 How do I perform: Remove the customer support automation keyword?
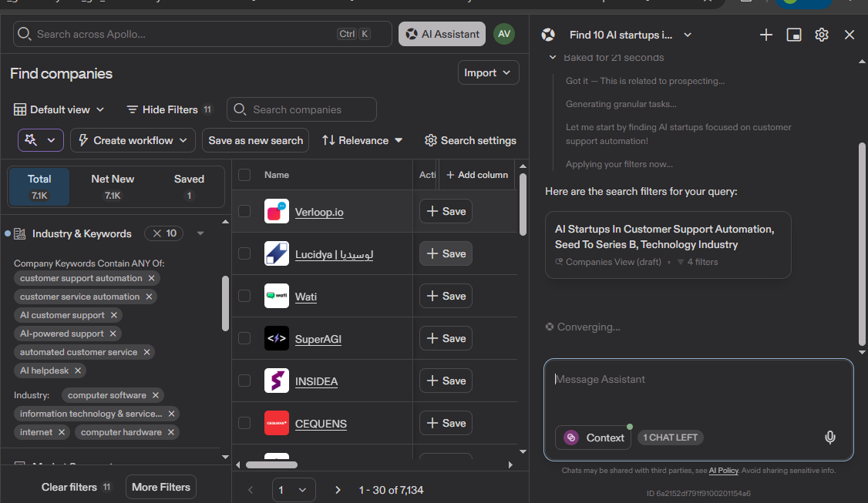tap(151, 278)
